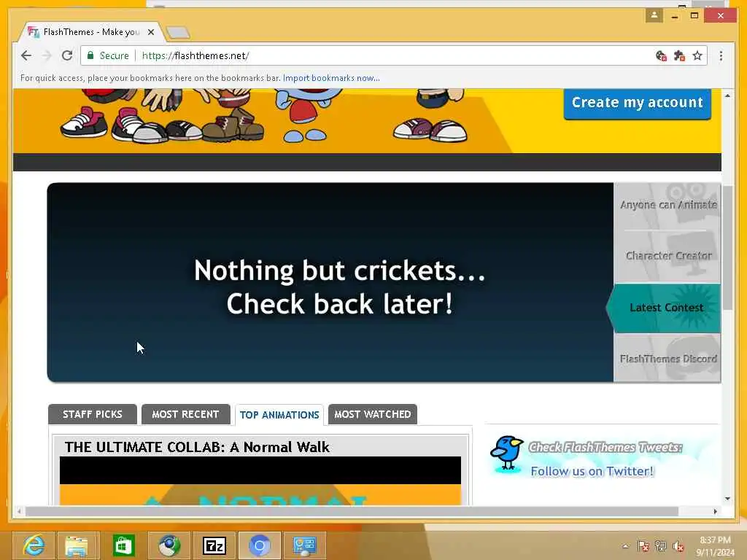Select the Latest Contest slide
The image size is (747, 560).
pyautogui.click(x=665, y=308)
